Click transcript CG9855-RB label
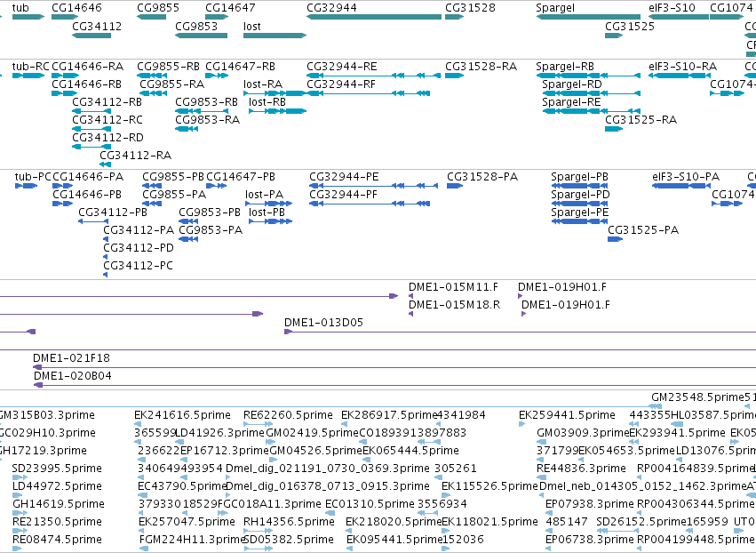Image resolution: width=756 pixels, height=553 pixels. (168, 67)
